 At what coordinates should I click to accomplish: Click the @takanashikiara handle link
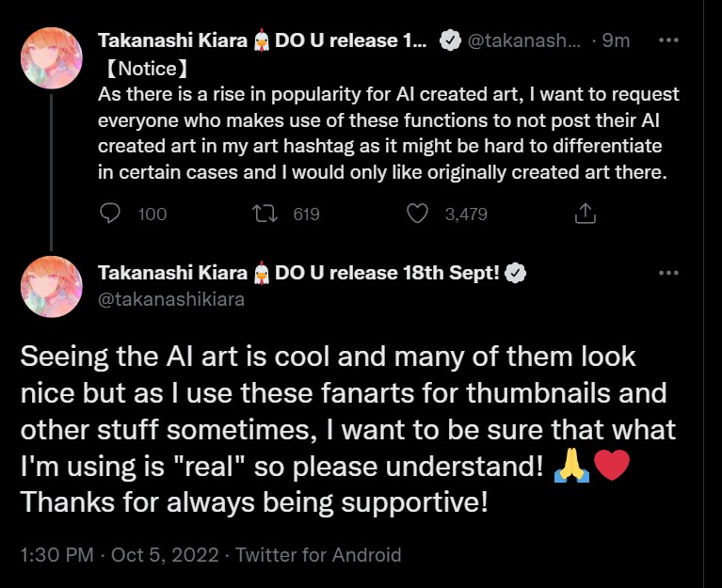coord(170,299)
